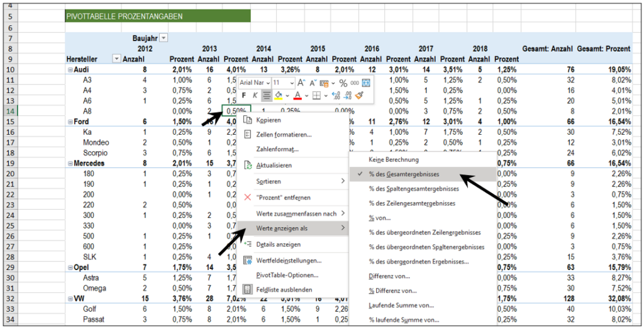This screenshot has width=644, height=328.
Task: Select '% laufende Summe von...' option
Action: click(423, 319)
